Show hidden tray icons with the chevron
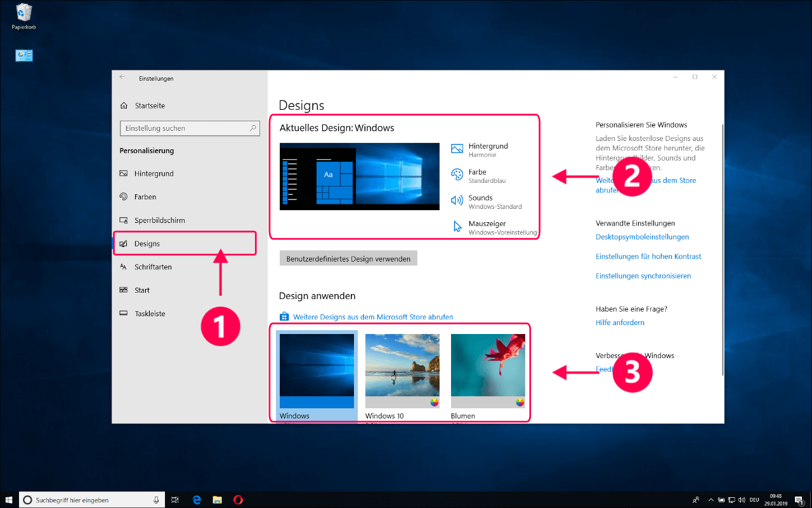812x508 pixels. click(x=710, y=500)
